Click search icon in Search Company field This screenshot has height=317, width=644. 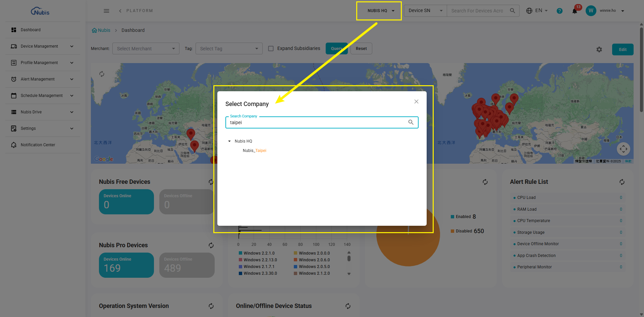pos(411,122)
